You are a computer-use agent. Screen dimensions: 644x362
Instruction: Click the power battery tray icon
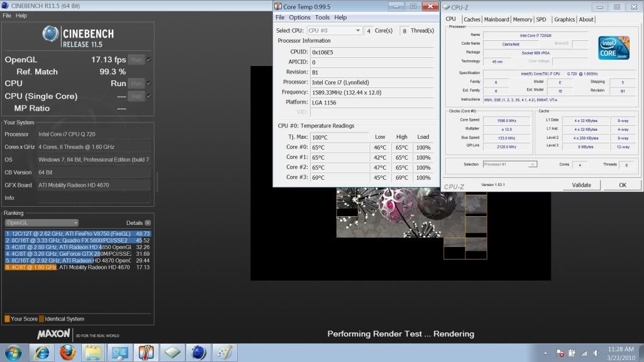[x=572, y=353]
